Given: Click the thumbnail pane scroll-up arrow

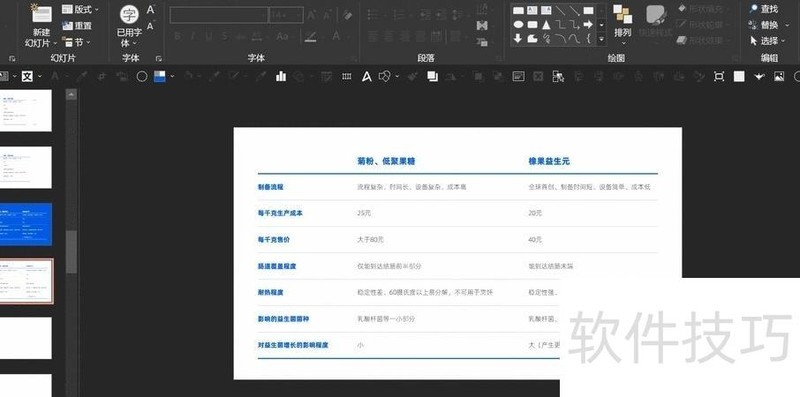Looking at the screenshot, I should point(71,94).
